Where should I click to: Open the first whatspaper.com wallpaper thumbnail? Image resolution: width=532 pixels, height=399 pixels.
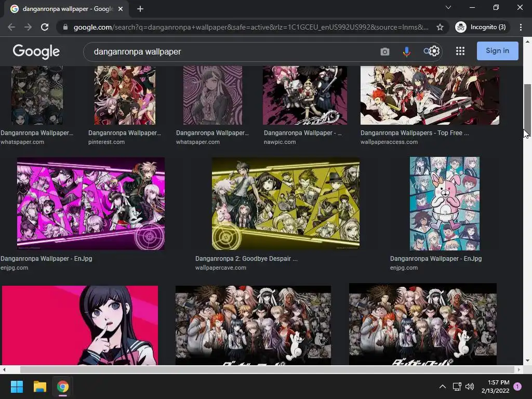(x=37, y=96)
